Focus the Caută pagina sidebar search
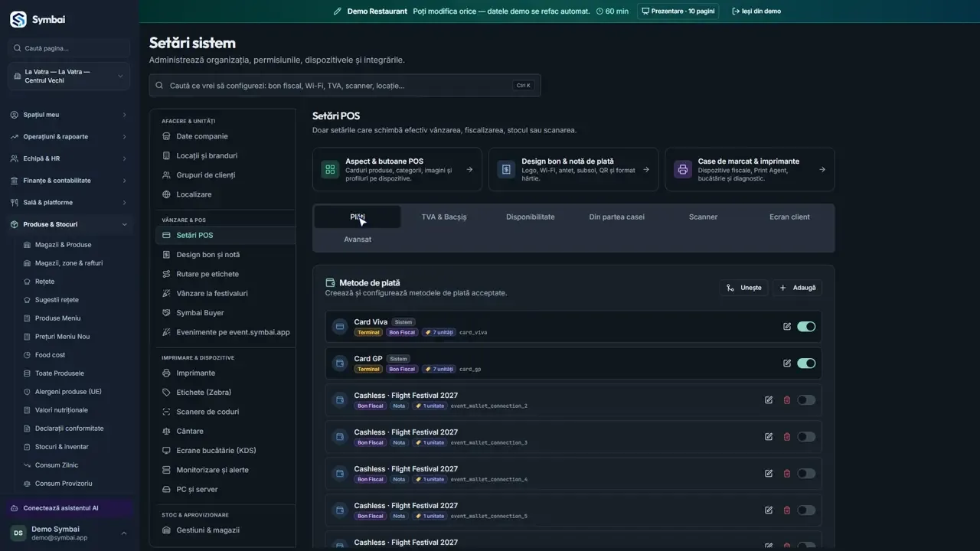The height and width of the screenshot is (551, 980). pos(69,48)
